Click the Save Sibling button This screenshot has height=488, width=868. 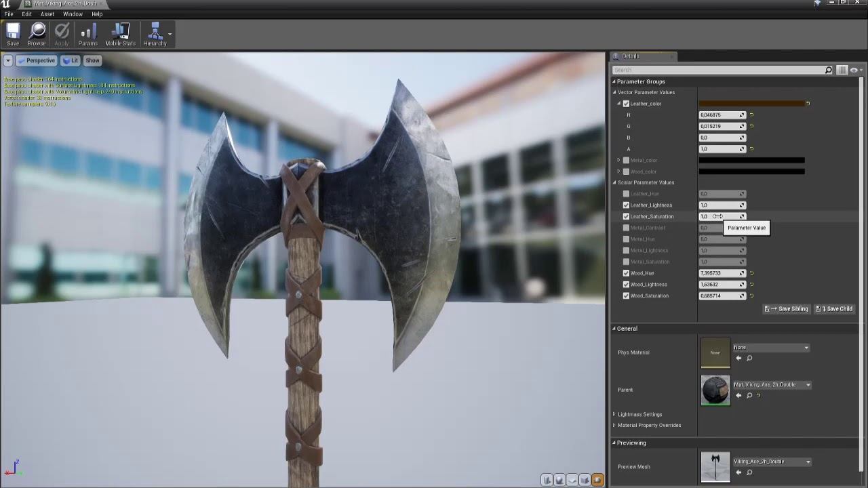(786, 309)
